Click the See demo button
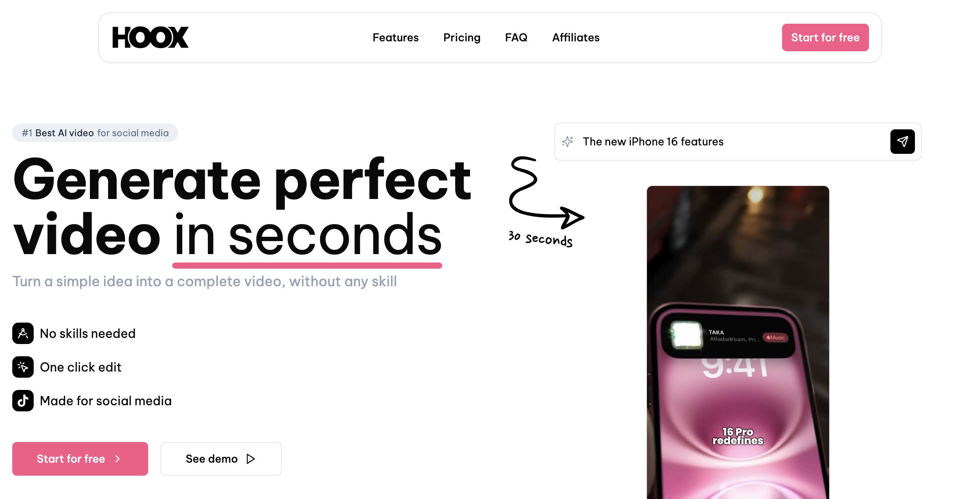The width and height of the screenshot is (980, 499). 221,459
